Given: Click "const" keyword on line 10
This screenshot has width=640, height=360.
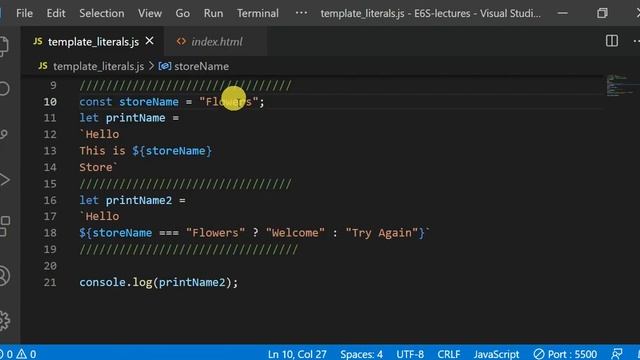Looking at the screenshot, I should (96, 102).
